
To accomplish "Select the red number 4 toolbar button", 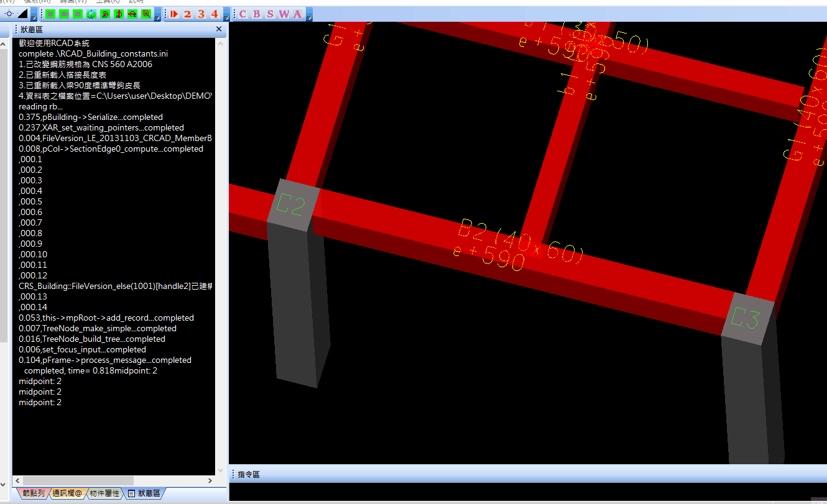I will click(x=215, y=14).
